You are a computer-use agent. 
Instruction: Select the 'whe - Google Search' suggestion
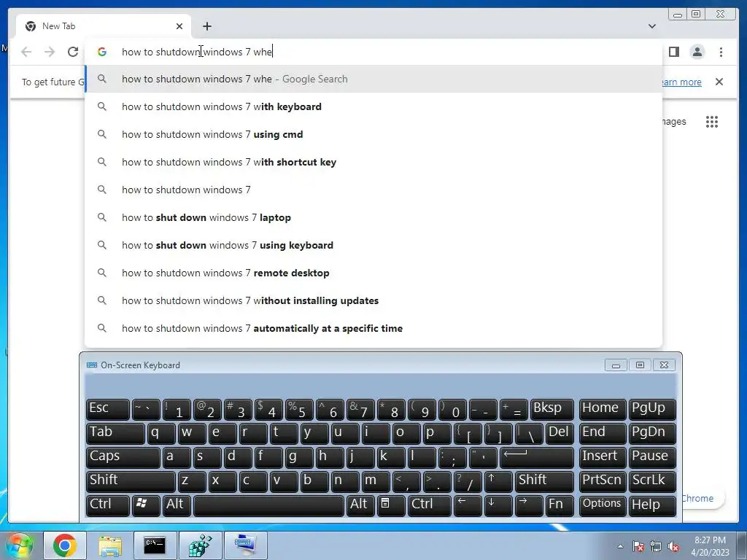click(373, 79)
